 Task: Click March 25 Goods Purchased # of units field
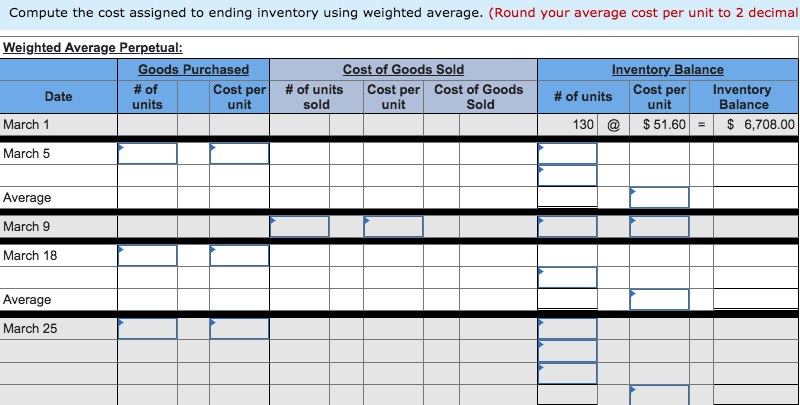pyautogui.click(x=147, y=329)
